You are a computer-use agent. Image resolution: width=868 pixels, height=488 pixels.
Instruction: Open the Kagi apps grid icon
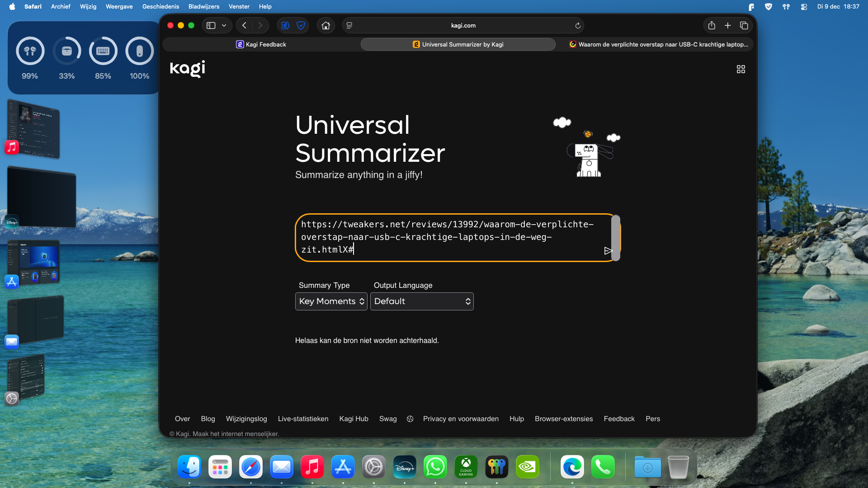pos(741,69)
